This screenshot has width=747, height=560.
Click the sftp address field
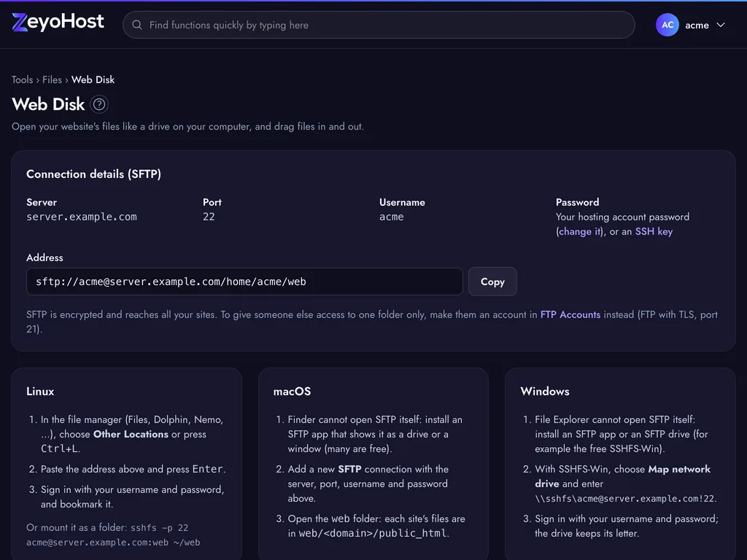[244, 281]
